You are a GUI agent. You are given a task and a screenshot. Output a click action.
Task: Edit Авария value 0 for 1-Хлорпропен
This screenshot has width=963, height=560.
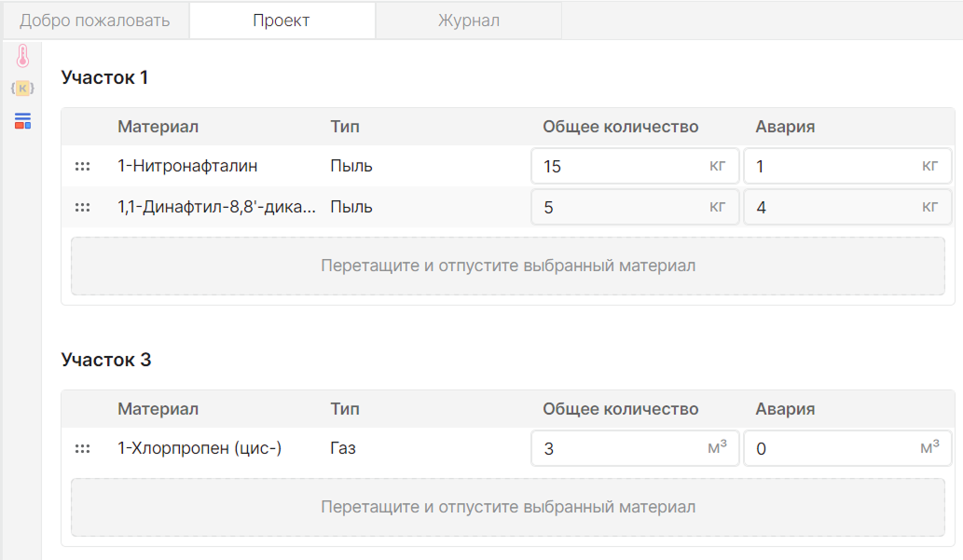click(x=847, y=448)
